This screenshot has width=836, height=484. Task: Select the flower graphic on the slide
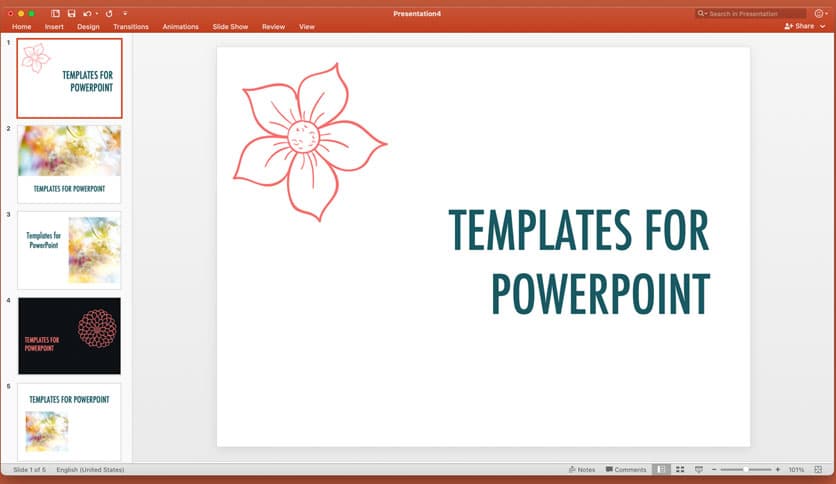click(x=310, y=142)
